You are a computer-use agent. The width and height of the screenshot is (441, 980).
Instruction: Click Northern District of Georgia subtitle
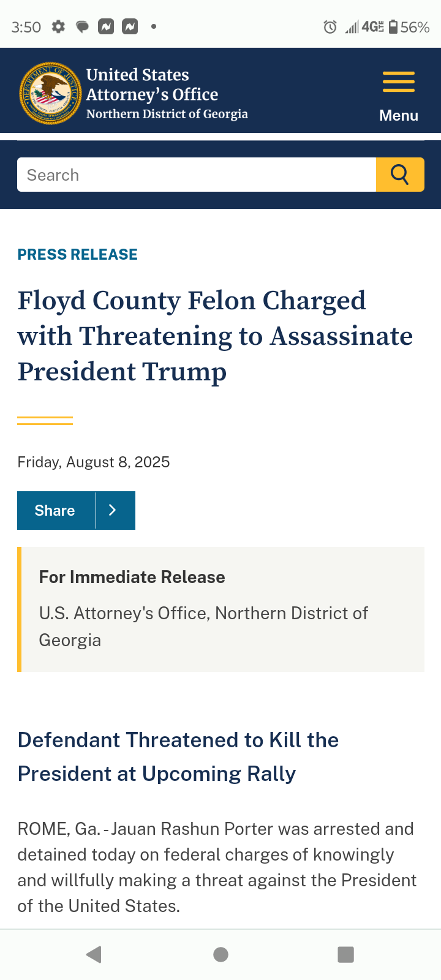point(167,114)
